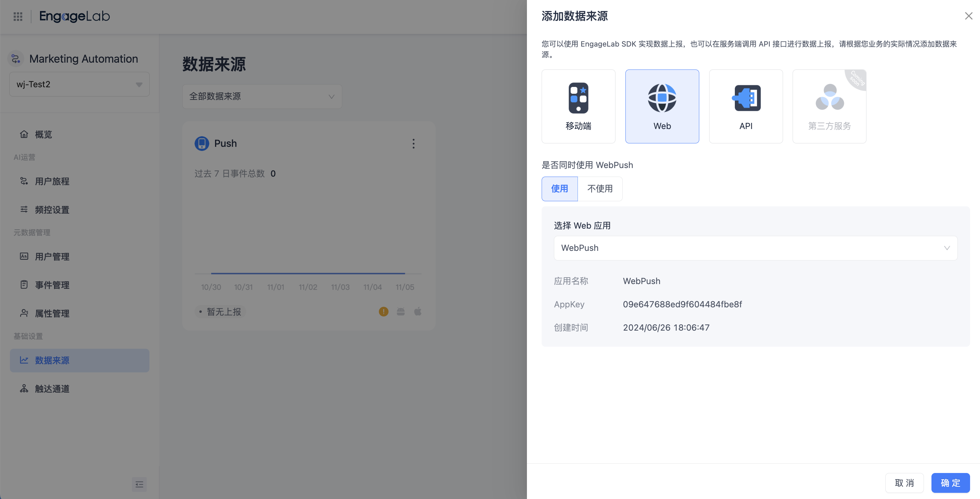Click the ID card icon beside 用户管理
The height and width of the screenshot is (499, 980).
[24, 256]
